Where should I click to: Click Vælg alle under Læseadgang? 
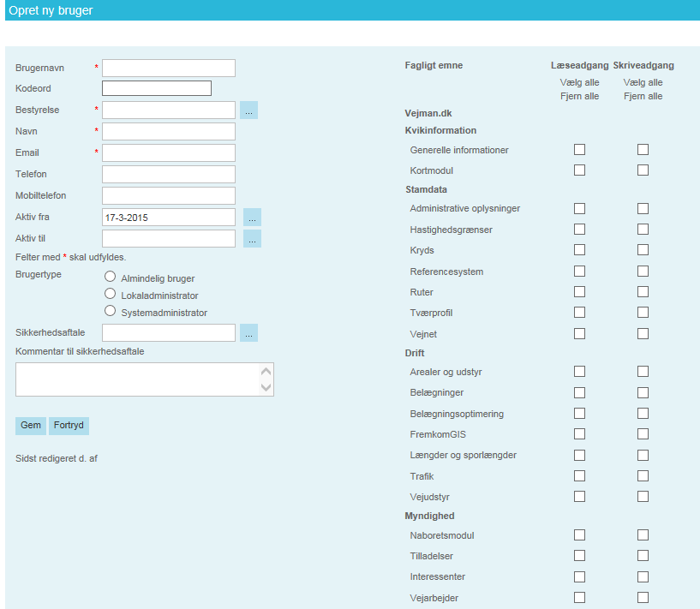click(x=579, y=82)
